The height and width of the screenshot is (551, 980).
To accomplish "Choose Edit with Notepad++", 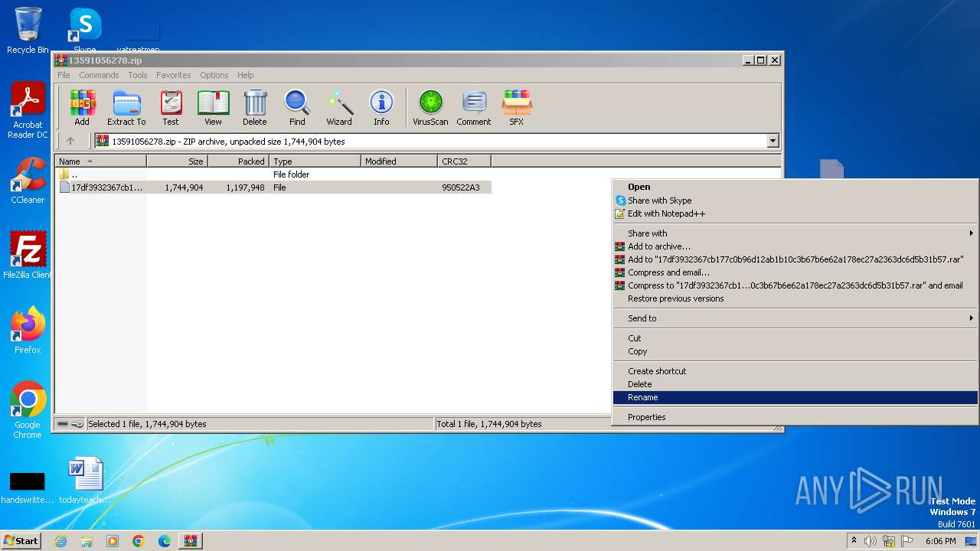I will [795, 214].
